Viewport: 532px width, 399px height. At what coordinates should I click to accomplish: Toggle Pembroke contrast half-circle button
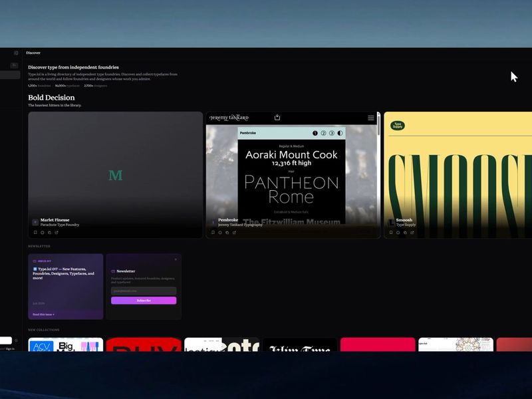click(340, 133)
